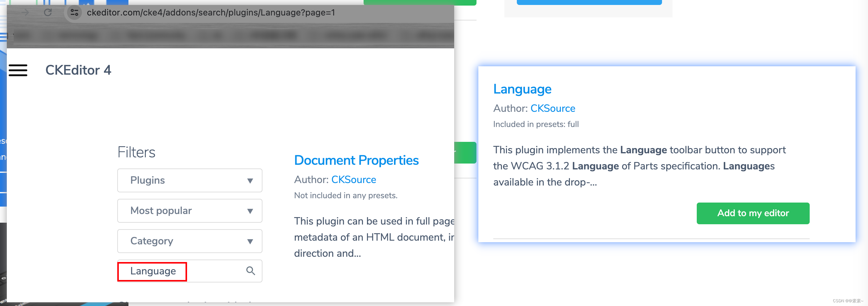
Task: Open the Category filter dropdown
Action: (x=190, y=241)
